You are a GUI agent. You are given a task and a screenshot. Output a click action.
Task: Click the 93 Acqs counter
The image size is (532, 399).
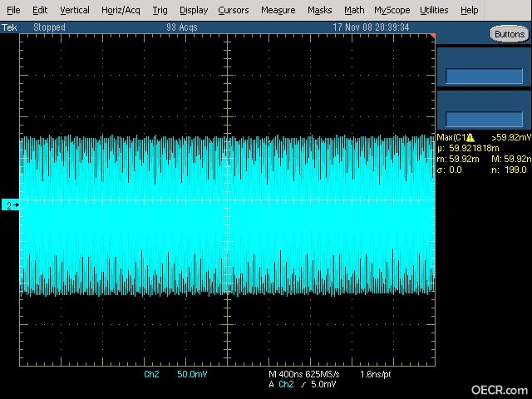182,27
